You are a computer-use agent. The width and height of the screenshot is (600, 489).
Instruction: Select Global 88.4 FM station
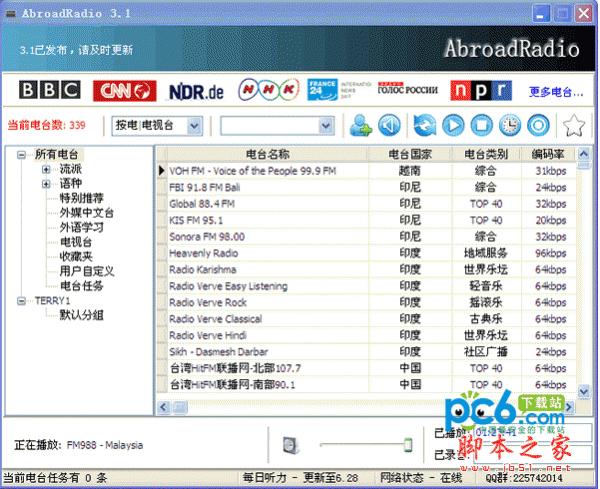point(367,204)
